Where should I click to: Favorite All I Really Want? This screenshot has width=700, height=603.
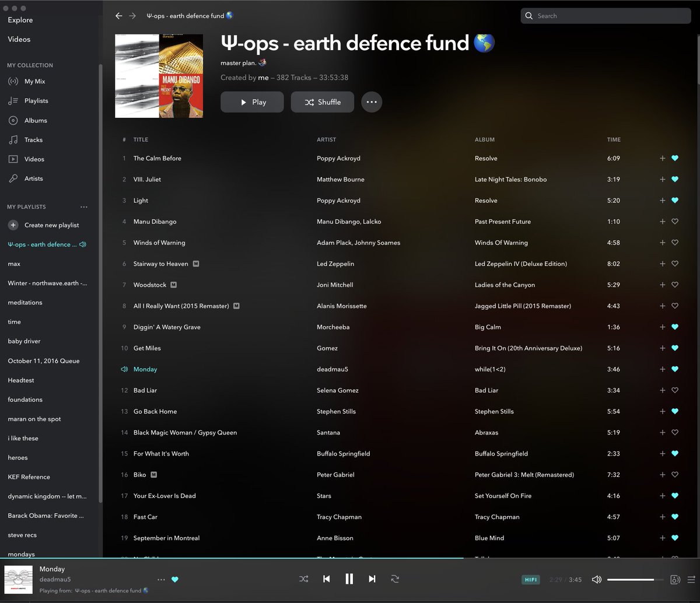point(675,306)
